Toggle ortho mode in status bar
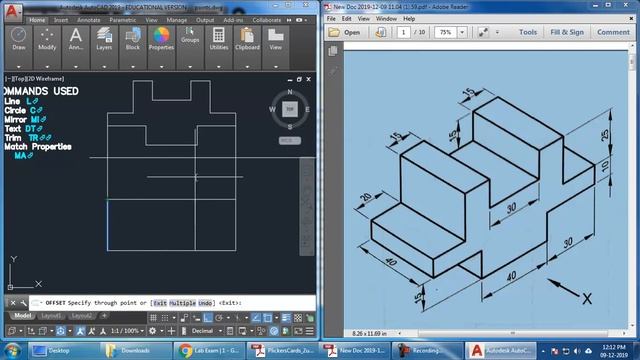The height and width of the screenshot is (360, 640). coord(208,318)
